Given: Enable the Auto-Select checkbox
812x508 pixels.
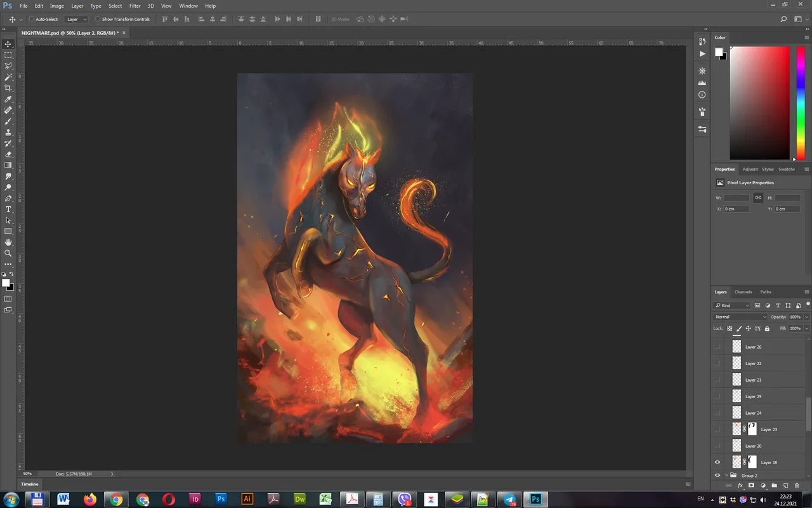Looking at the screenshot, I should click(32, 19).
